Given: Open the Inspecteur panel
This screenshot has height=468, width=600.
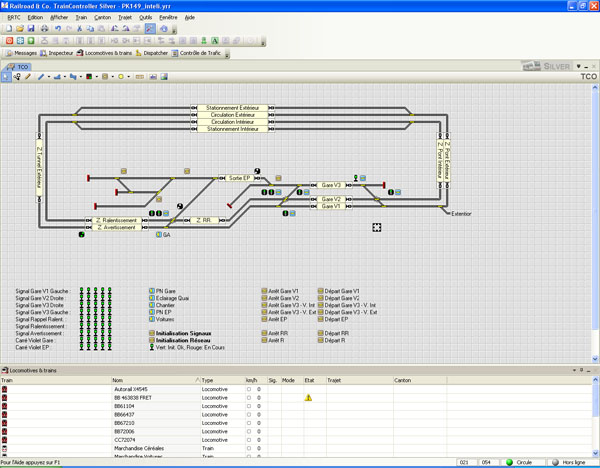Looking at the screenshot, I should (59, 53).
